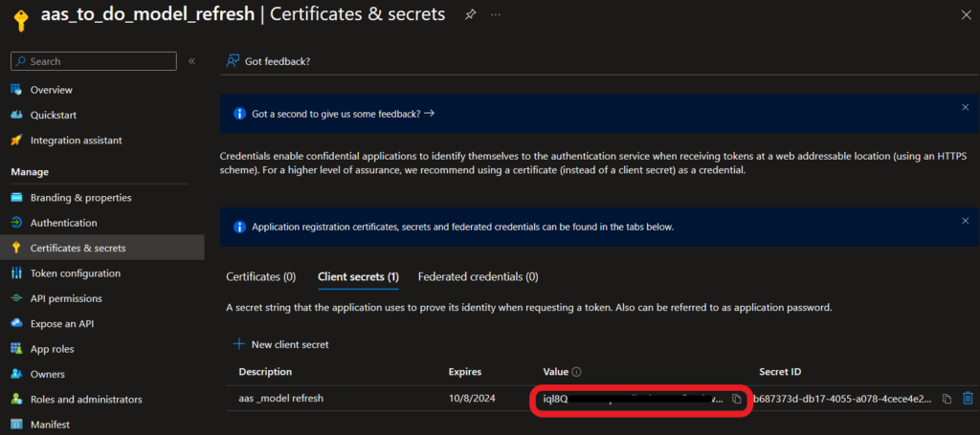980x435 pixels.
Task: Switch to Certificates (0) tab
Action: [260, 276]
